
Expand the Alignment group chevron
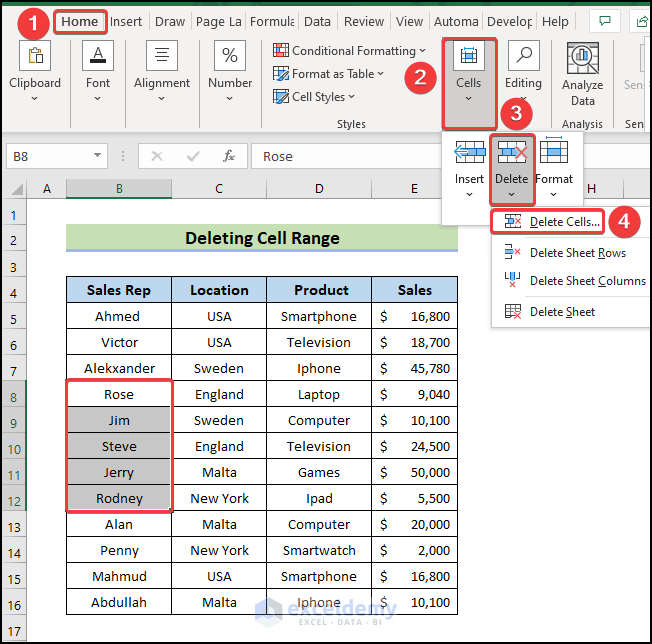coord(161,99)
